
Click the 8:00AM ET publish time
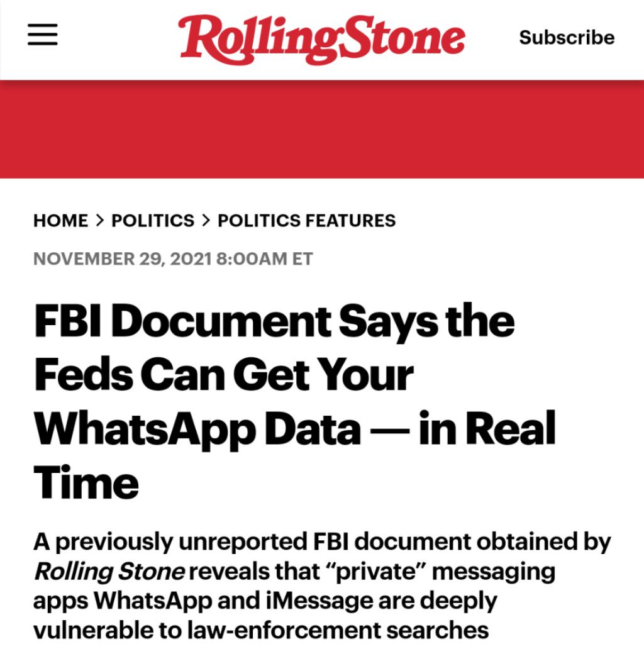[x=264, y=259]
